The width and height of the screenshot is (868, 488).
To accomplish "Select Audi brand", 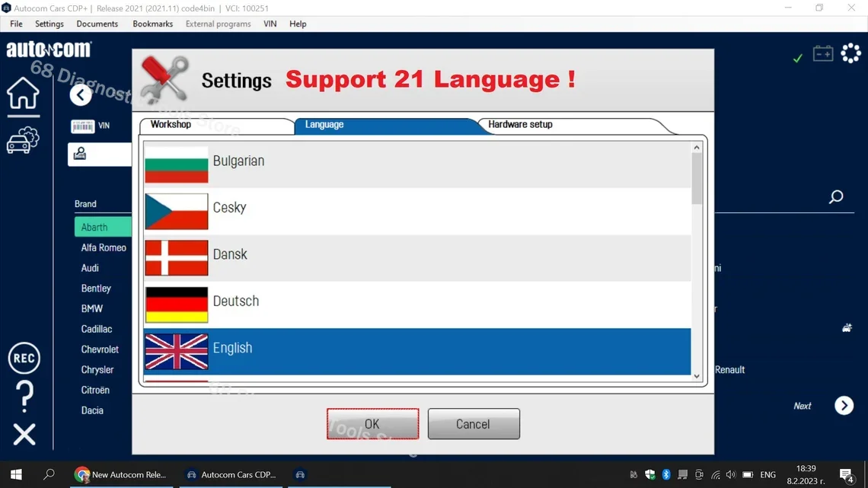I will click(90, 268).
